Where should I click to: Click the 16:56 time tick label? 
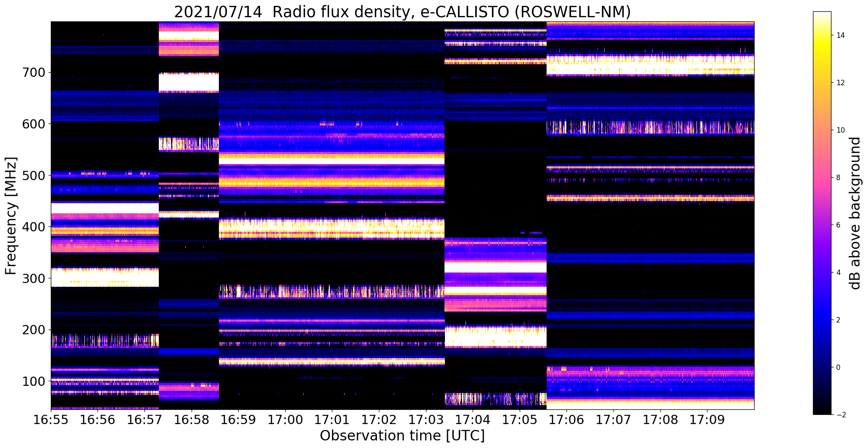[98, 420]
